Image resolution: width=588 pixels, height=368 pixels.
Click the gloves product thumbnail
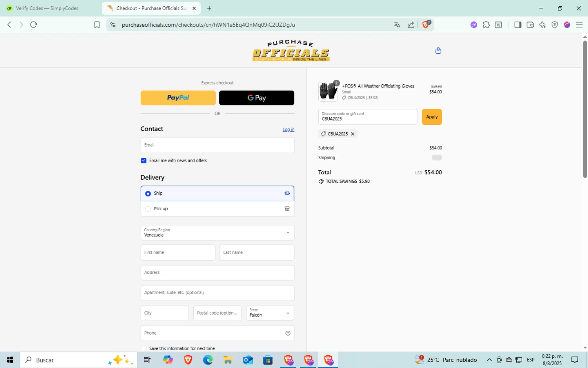click(328, 91)
